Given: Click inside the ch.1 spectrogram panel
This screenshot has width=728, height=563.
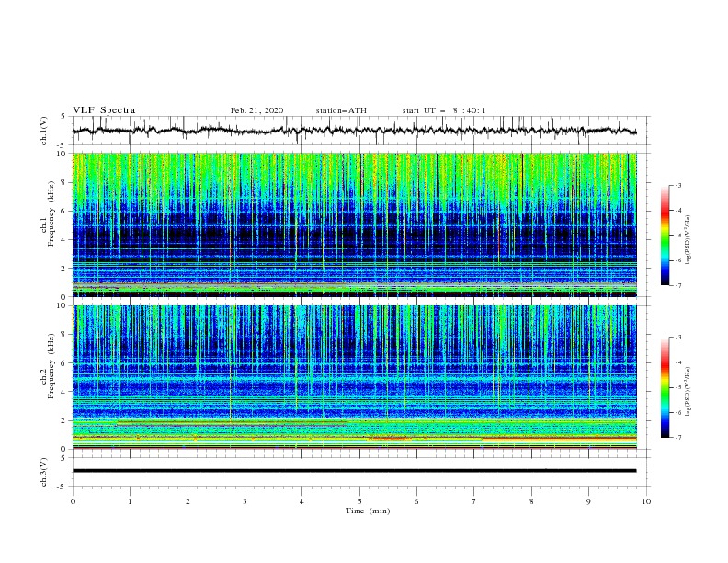Looking at the screenshot, I should (354, 224).
